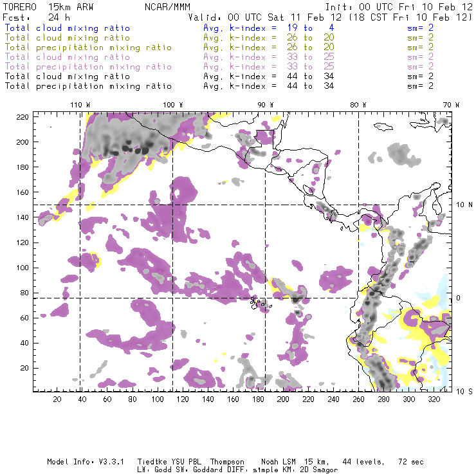Click the 'TORERO 15km ARW' title text

(x=48, y=7)
